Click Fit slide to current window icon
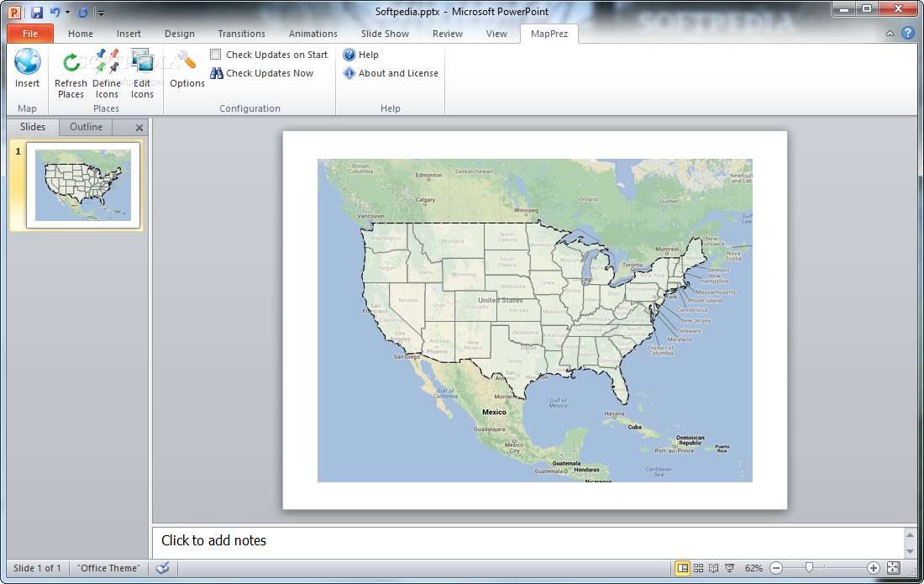The width and height of the screenshot is (924, 584). [x=894, y=568]
